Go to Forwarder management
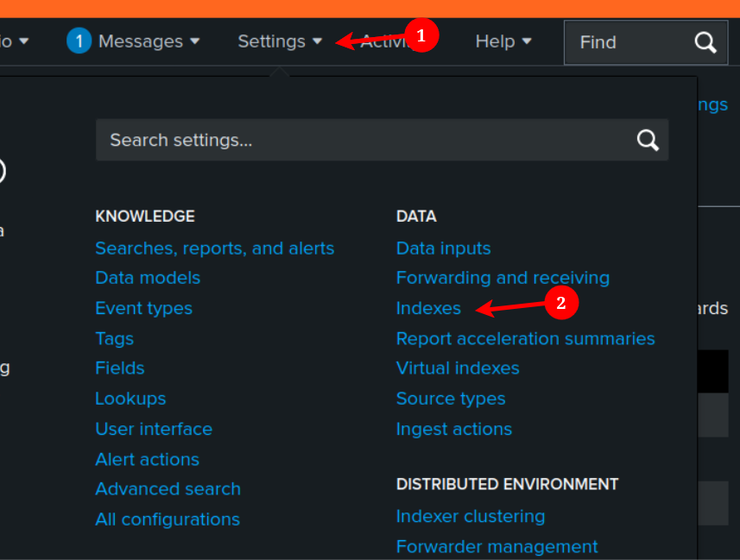Image resolution: width=740 pixels, height=560 pixels. pyautogui.click(x=496, y=546)
